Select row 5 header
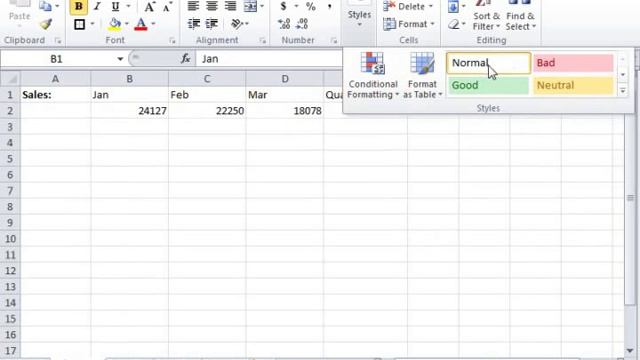Image resolution: width=640 pixels, height=360 pixels. pos(10,159)
